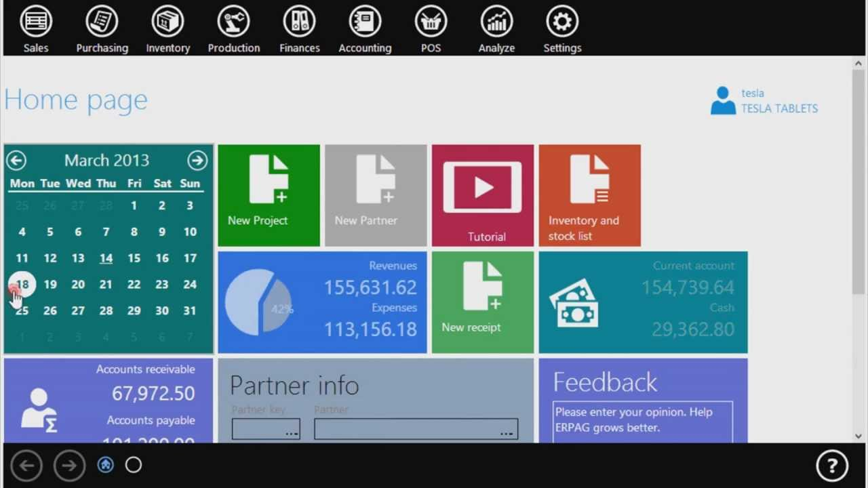The height and width of the screenshot is (488, 868).
Task: Click the vertical scrollbar thumb
Action: 859,182
